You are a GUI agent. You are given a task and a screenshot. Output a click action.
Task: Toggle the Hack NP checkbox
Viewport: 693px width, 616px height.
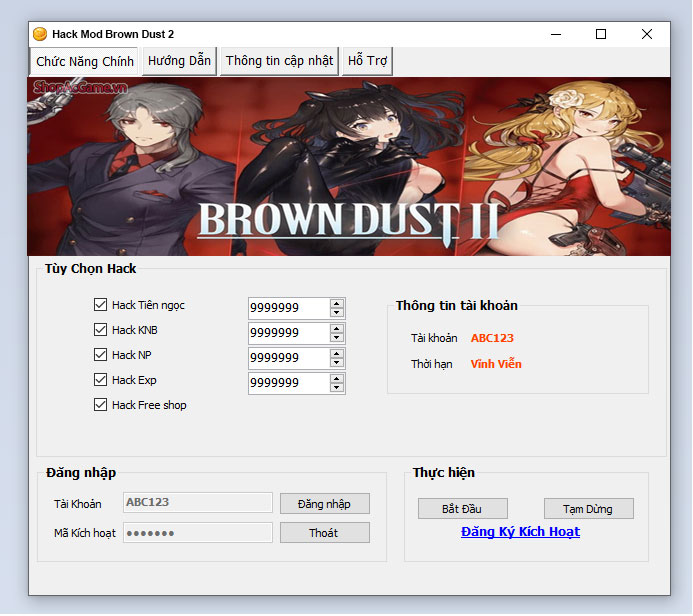(100, 354)
